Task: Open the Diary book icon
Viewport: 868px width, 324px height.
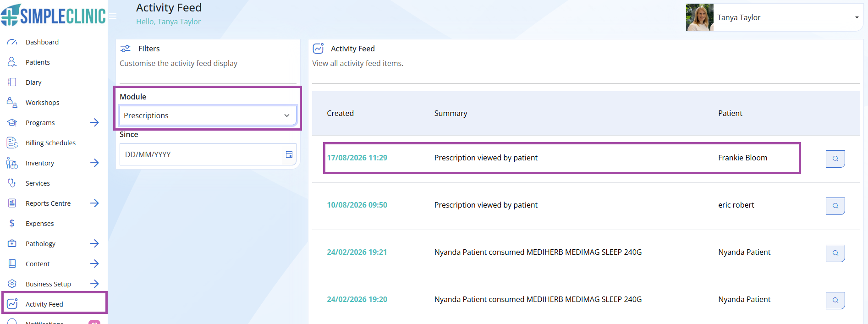Action: [12, 82]
